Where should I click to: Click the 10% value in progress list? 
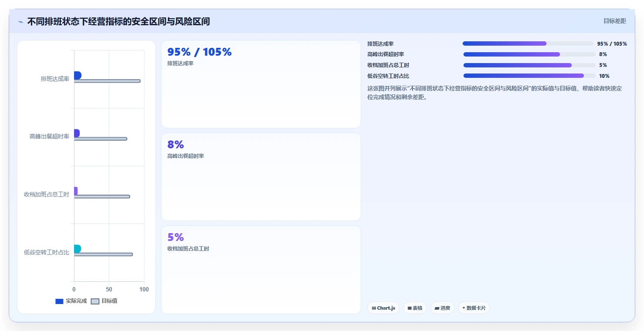click(604, 76)
